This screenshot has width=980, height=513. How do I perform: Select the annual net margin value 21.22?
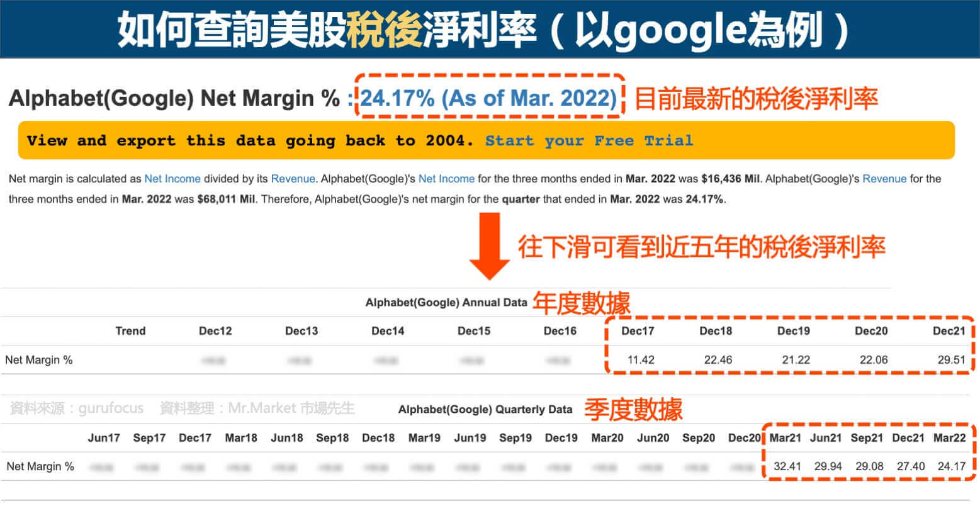(796, 360)
